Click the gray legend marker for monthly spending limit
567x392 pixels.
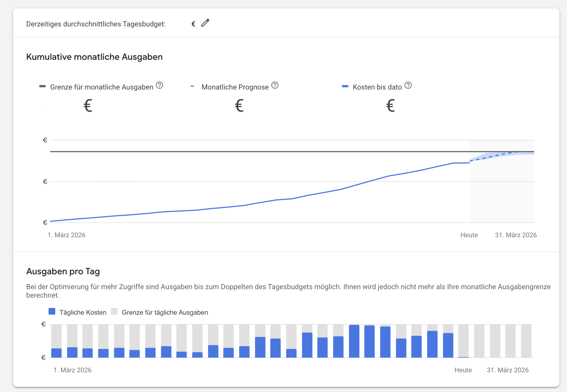pos(42,86)
